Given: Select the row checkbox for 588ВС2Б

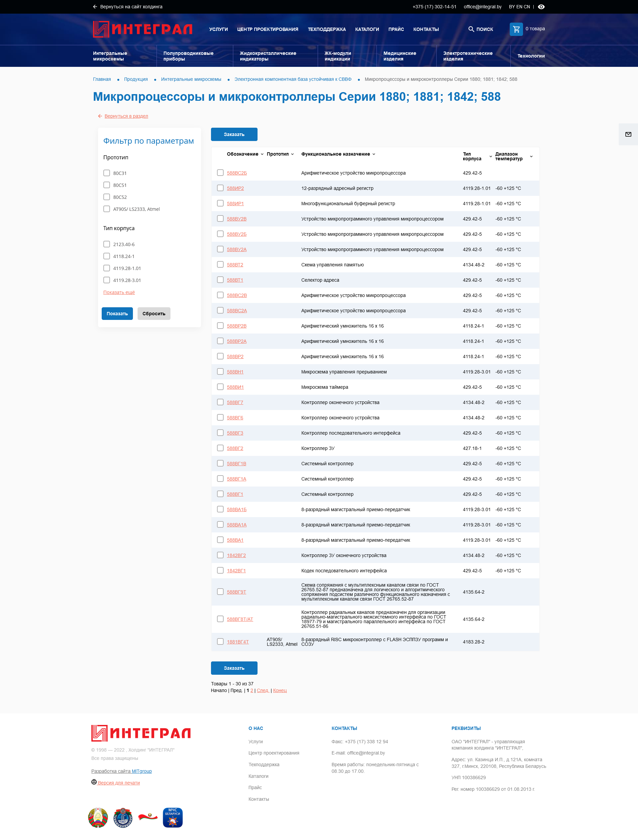Looking at the screenshot, I should click(x=220, y=173).
